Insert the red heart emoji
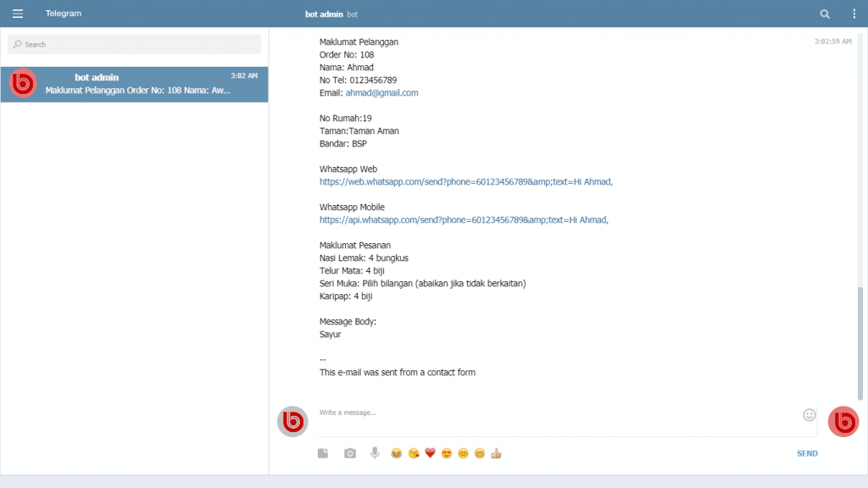 click(x=430, y=453)
